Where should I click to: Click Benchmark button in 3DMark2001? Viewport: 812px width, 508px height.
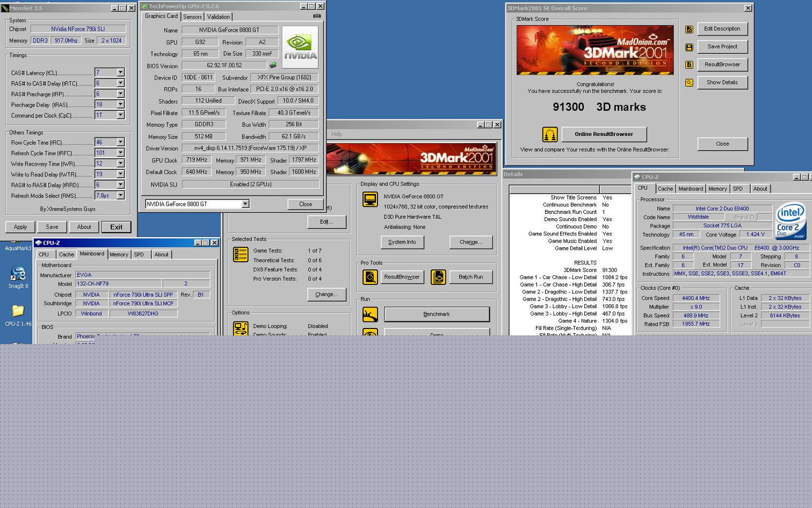click(437, 314)
